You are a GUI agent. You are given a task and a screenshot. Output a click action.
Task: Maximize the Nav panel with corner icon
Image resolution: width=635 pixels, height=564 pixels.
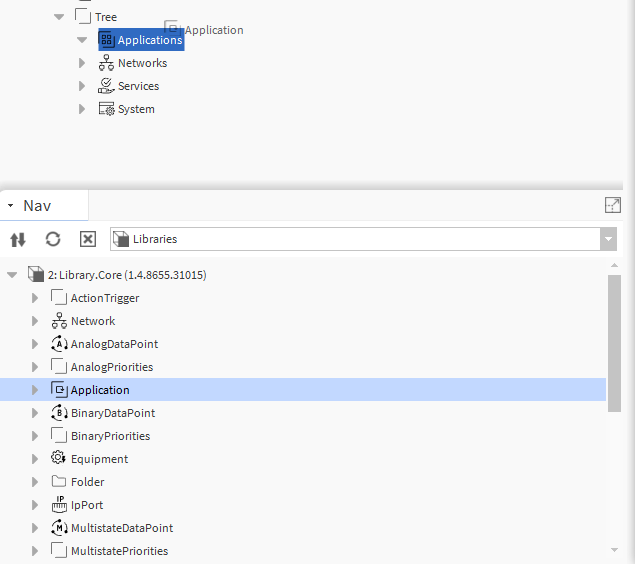[613, 205]
